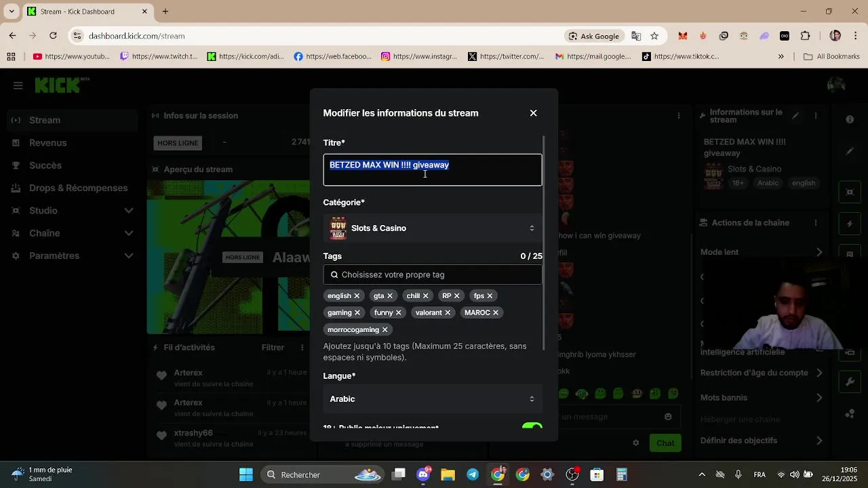
Task: Open Calculator from the taskbar
Action: (622, 474)
